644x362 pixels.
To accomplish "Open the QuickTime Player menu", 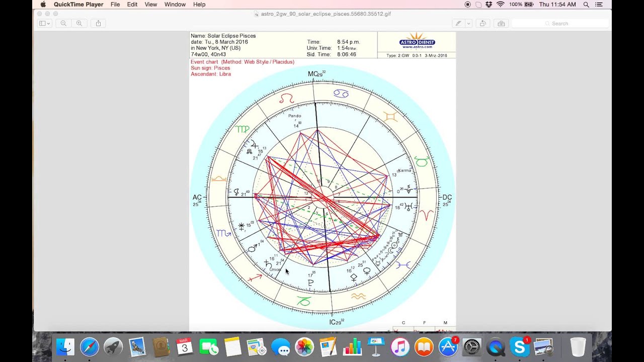I will pyautogui.click(x=78, y=5).
